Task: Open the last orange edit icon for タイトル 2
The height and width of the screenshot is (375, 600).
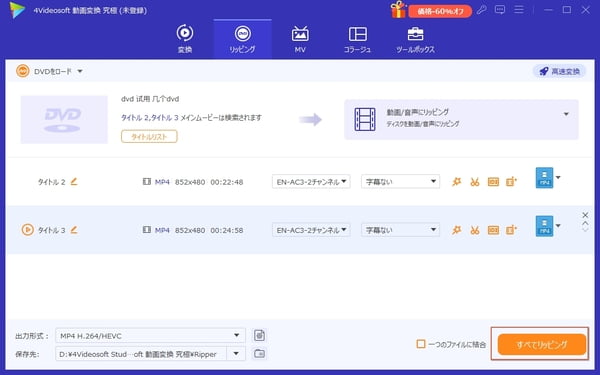Action: pyautogui.click(x=512, y=182)
